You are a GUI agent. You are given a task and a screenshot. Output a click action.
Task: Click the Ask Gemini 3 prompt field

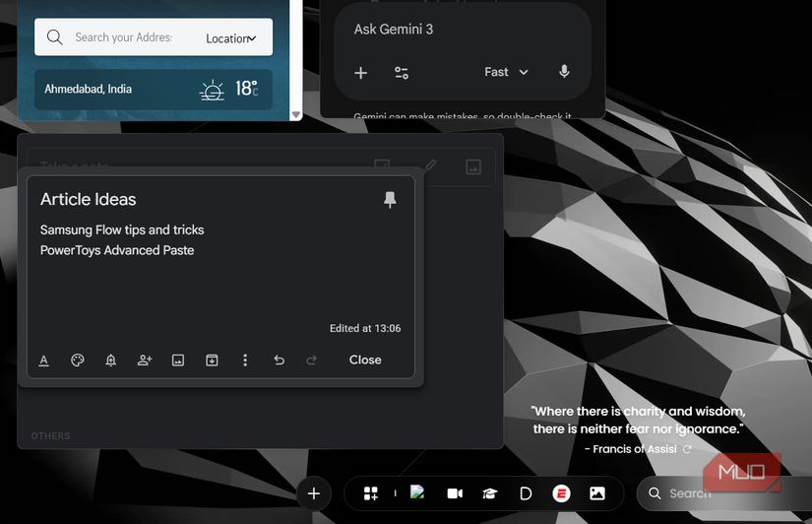[x=394, y=30]
